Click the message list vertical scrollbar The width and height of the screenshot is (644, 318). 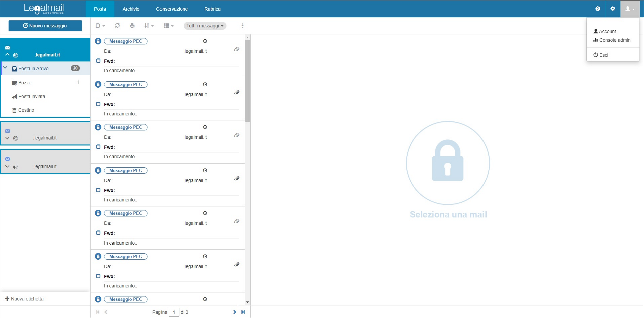click(247, 81)
